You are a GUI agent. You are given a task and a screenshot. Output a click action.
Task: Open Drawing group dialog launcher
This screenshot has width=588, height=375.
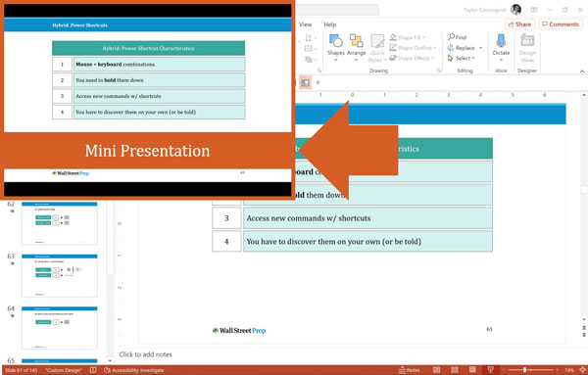click(438, 70)
